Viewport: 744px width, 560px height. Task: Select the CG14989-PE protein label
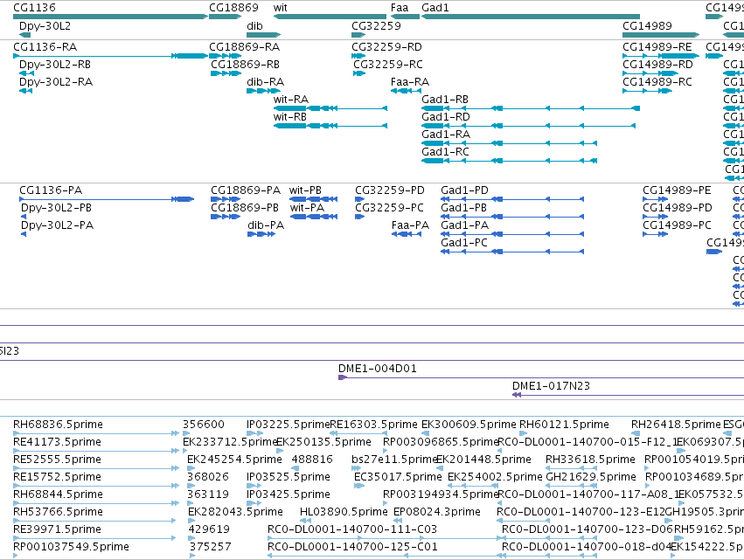point(677,190)
